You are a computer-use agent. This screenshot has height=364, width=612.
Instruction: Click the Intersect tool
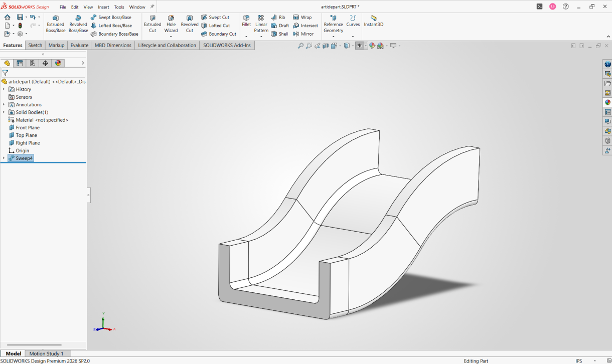pos(305,26)
